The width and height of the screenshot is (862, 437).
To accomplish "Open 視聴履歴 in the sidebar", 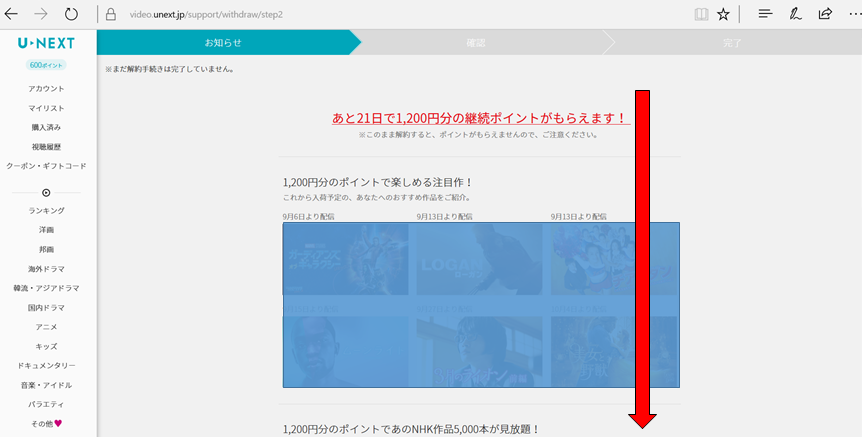I will pos(46,147).
